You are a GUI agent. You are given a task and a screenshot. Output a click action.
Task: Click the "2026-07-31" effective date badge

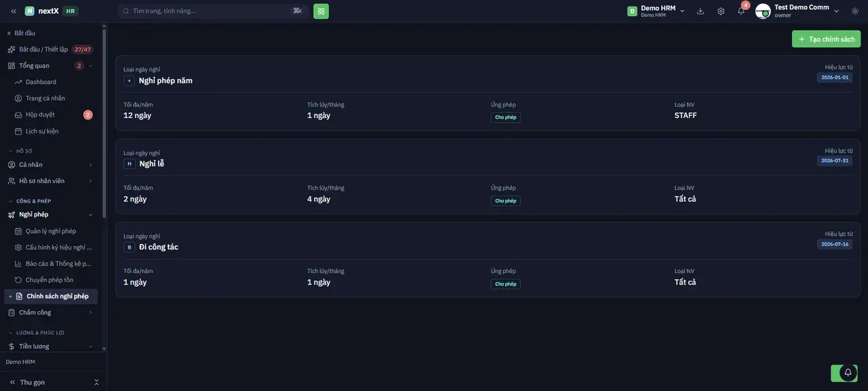(x=835, y=161)
